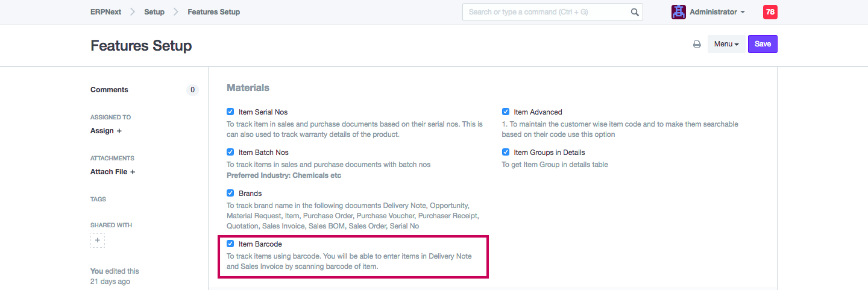Toggle the Item Advanced checkbox
Screen dimensions: 868x290
click(x=506, y=112)
